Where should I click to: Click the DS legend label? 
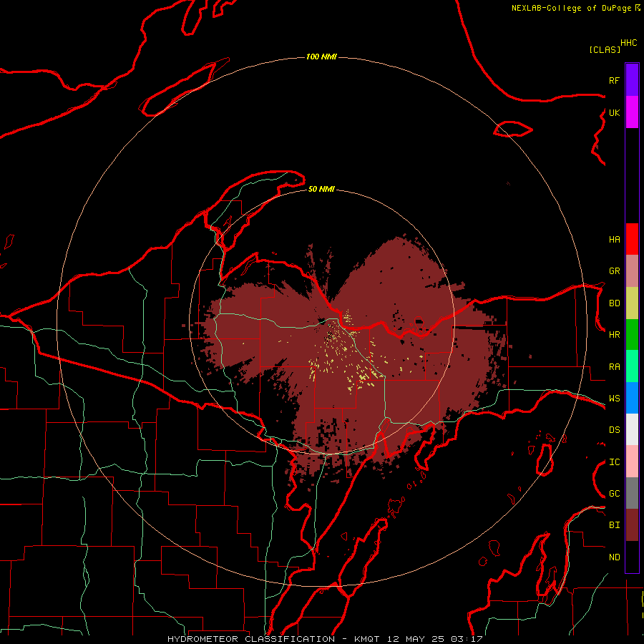[615, 430]
